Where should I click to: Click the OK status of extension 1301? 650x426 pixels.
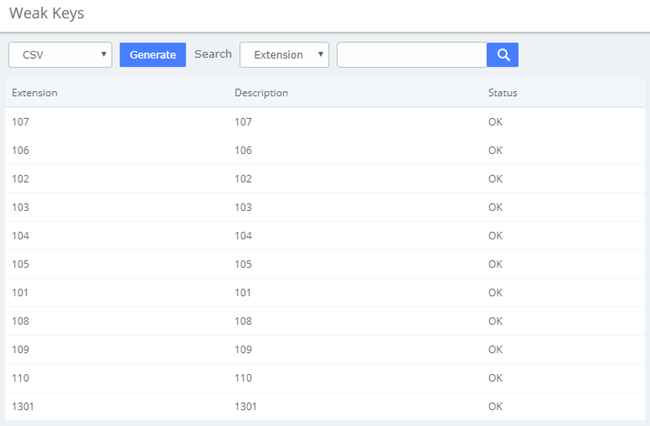(x=495, y=407)
